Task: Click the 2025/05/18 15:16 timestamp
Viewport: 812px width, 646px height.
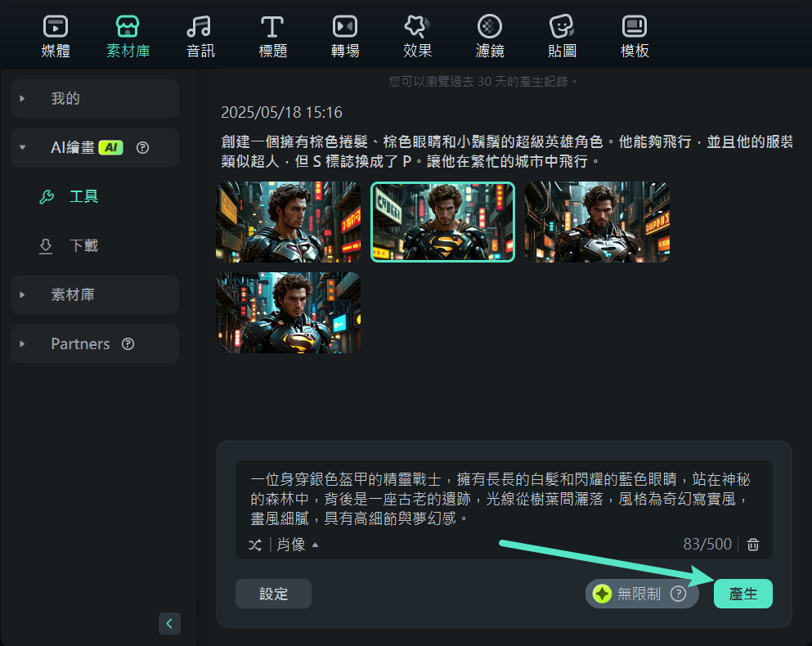Action: (x=282, y=112)
